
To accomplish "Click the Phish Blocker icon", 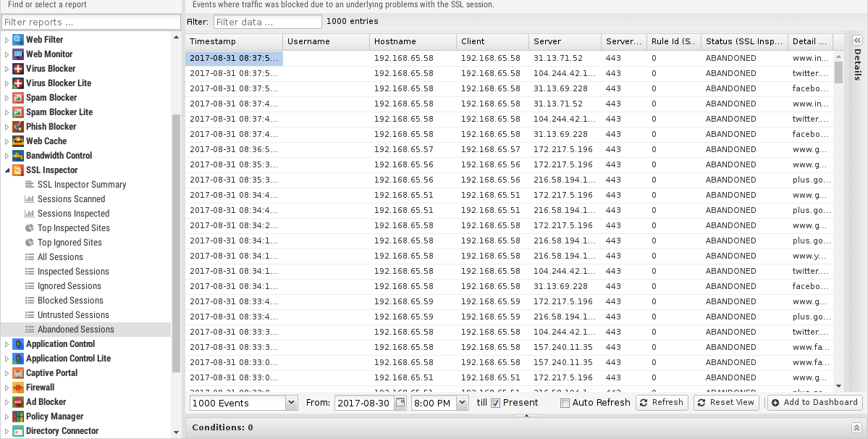I will (18, 127).
